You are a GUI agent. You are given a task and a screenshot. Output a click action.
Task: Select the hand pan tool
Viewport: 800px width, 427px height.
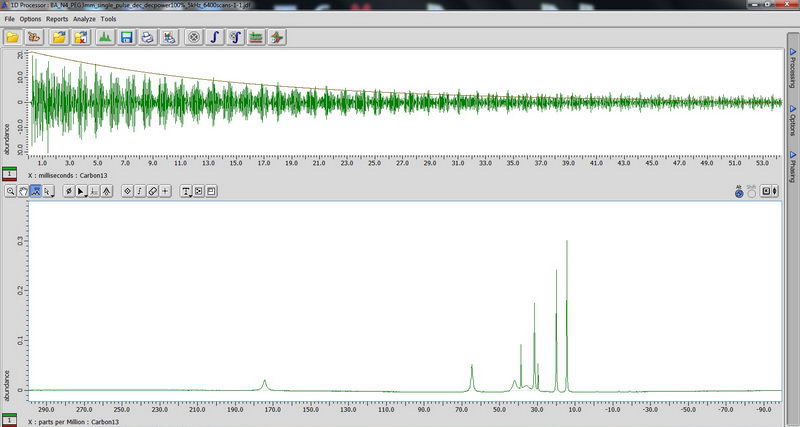coord(22,190)
